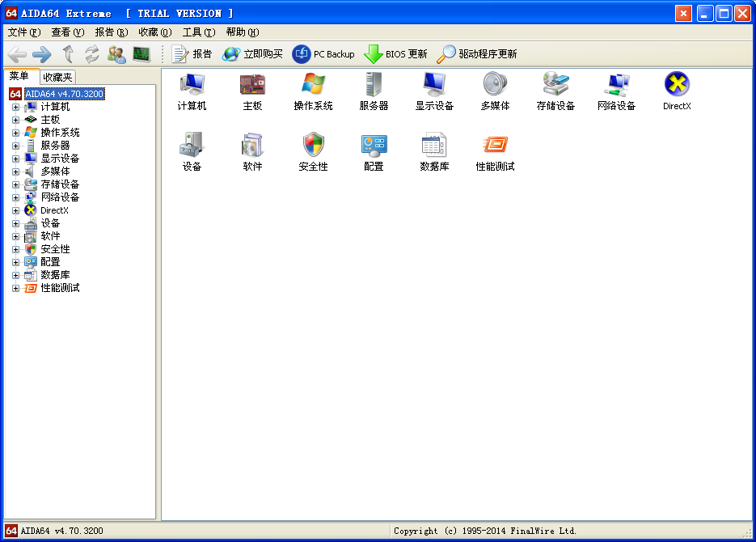The height and width of the screenshot is (542, 756).
Task: Open the 计算机 icon in the main pane
Action: (x=192, y=91)
